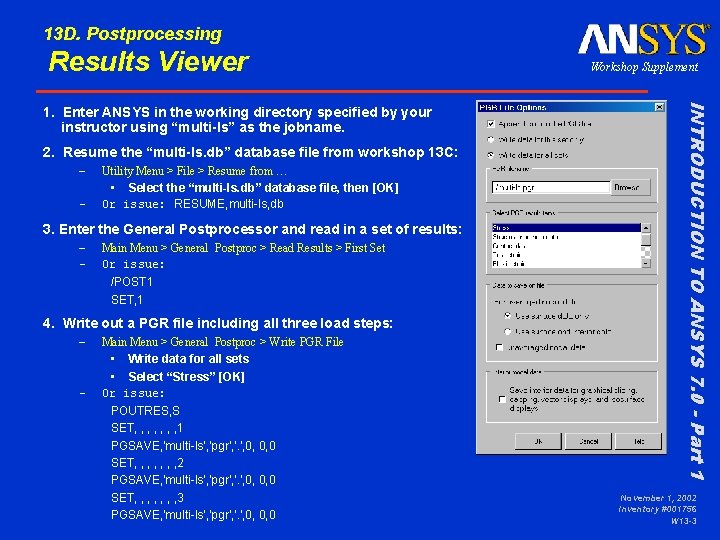Select Write data for all sets
This screenshot has height=540, width=720.
click(490, 155)
